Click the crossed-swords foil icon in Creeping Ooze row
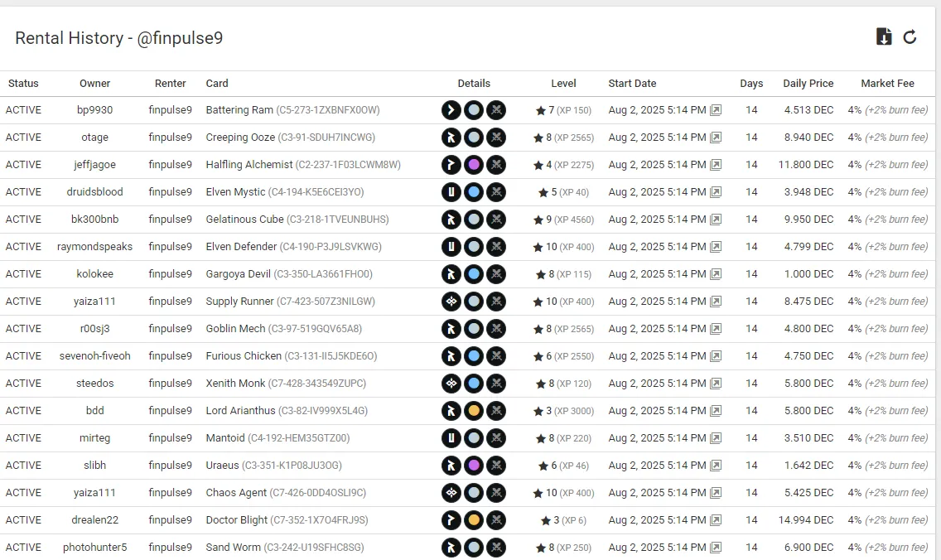Image resolution: width=941 pixels, height=560 pixels. point(496,138)
